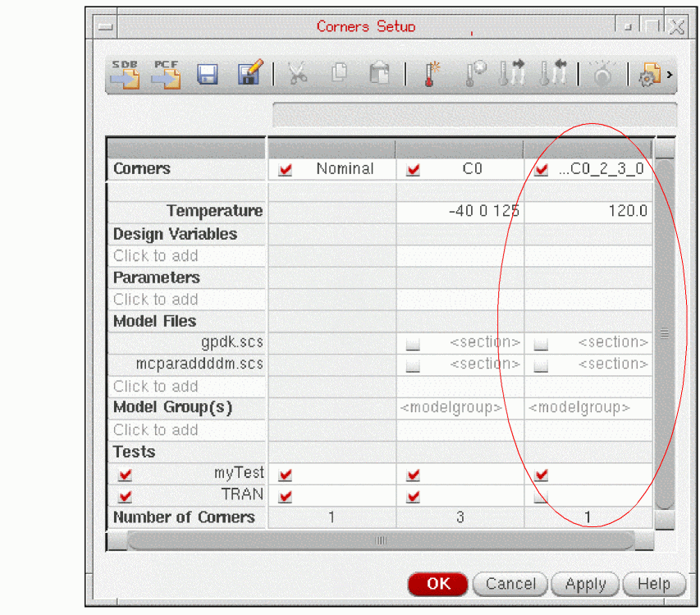700x615 pixels.
Task: Click the horizontal scrollbar left button
Action: (117, 540)
